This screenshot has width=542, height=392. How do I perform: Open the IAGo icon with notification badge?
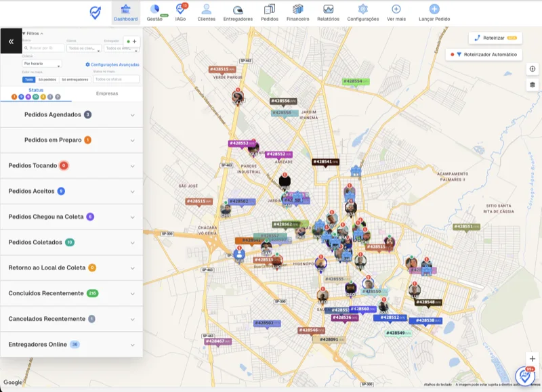pyautogui.click(x=181, y=9)
